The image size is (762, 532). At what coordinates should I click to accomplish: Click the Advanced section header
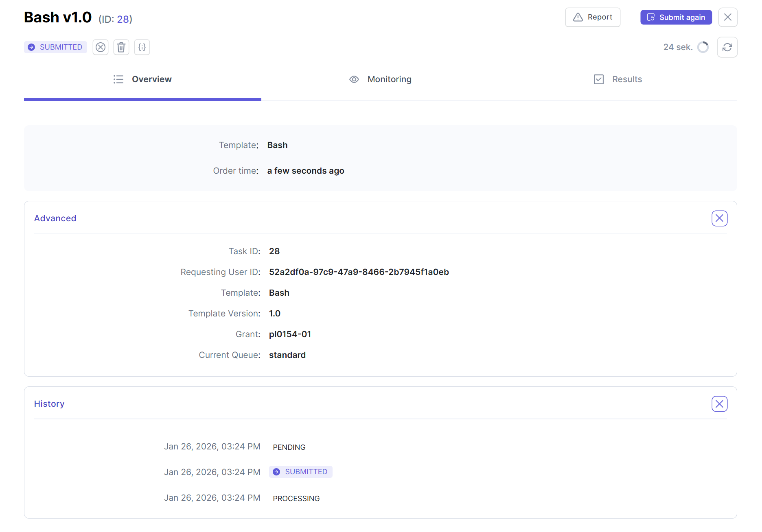55,218
